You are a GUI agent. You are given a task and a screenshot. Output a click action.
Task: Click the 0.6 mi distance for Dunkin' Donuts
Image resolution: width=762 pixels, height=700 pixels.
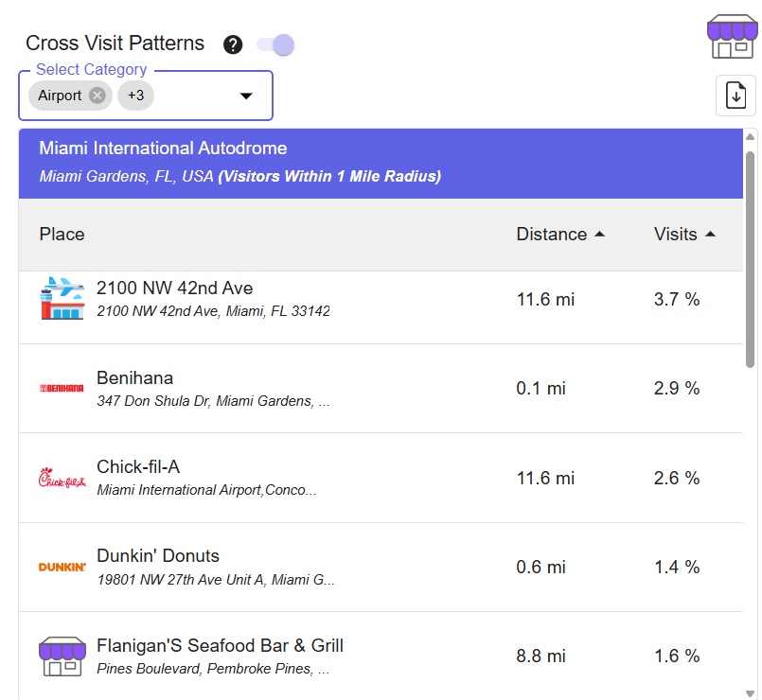540,568
